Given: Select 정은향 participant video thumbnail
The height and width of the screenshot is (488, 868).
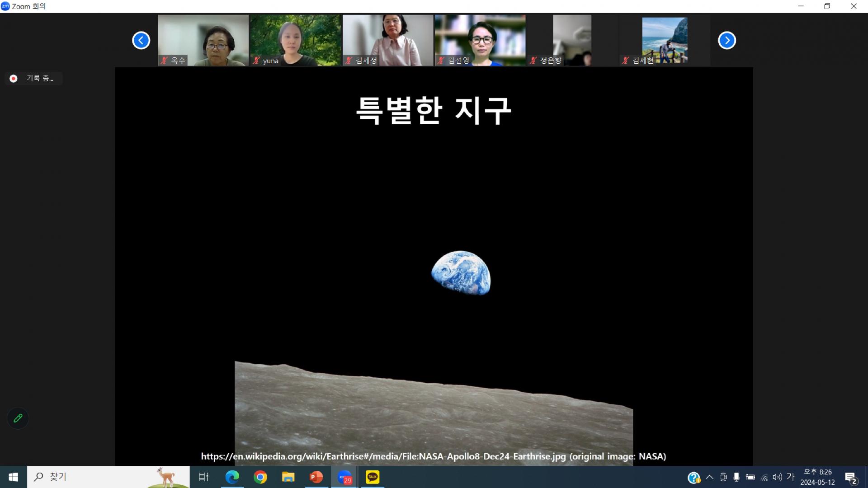Looking at the screenshot, I should pyautogui.click(x=572, y=40).
